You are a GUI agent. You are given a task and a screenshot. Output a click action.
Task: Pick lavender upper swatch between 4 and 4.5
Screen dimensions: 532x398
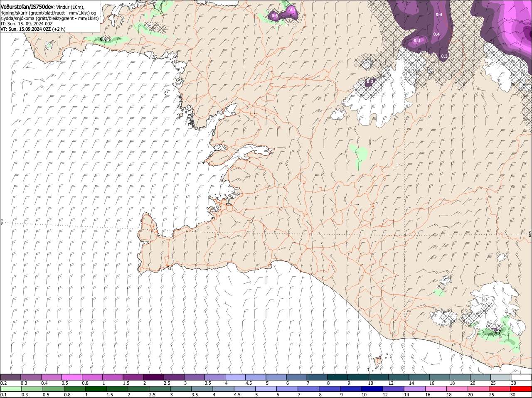pyautogui.click(x=235, y=377)
